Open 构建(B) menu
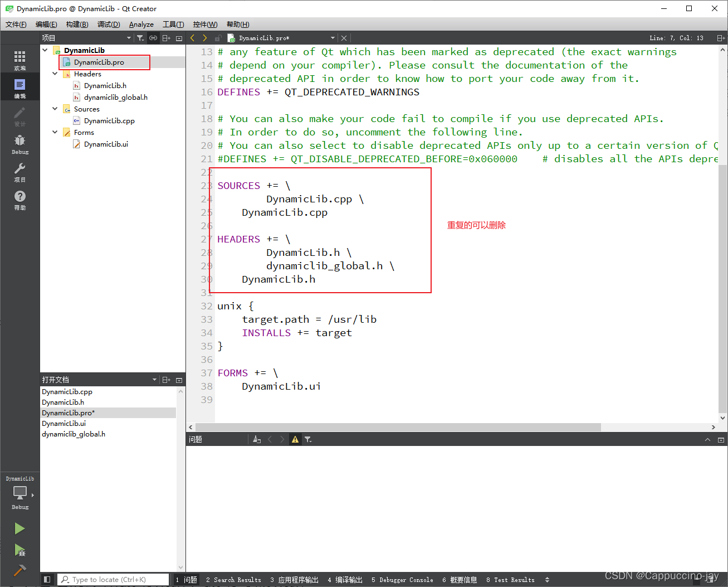728x587 pixels. 77,25
